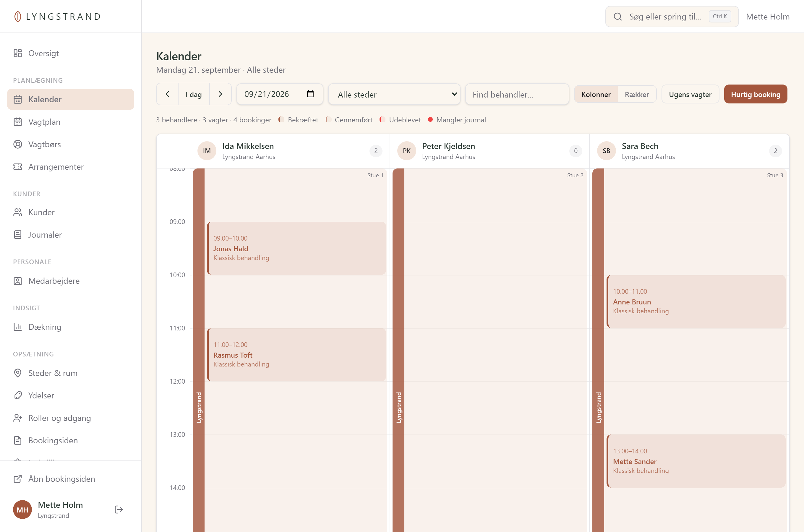804x532 pixels.
Task: Click the Mette Holm name in top bar
Action: point(767,17)
